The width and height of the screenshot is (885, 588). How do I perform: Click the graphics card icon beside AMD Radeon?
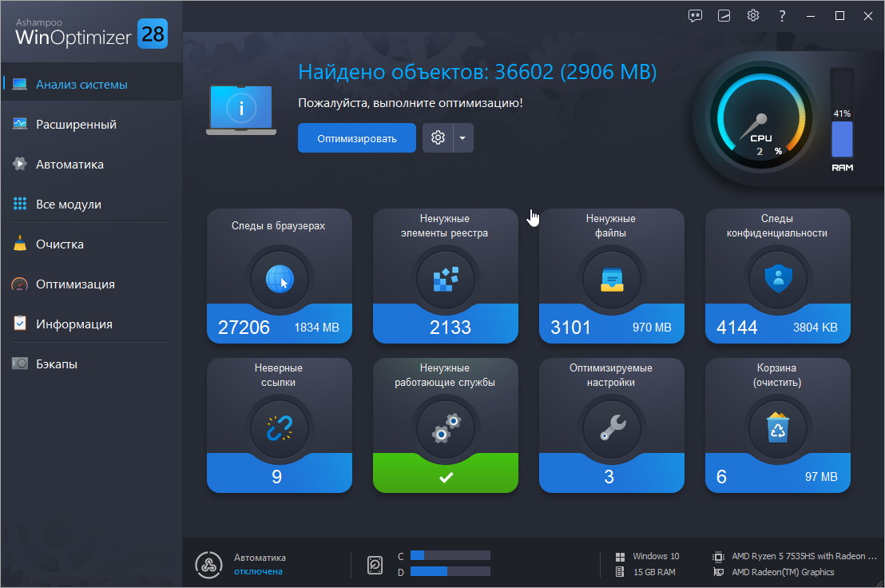(x=718, y=572)
